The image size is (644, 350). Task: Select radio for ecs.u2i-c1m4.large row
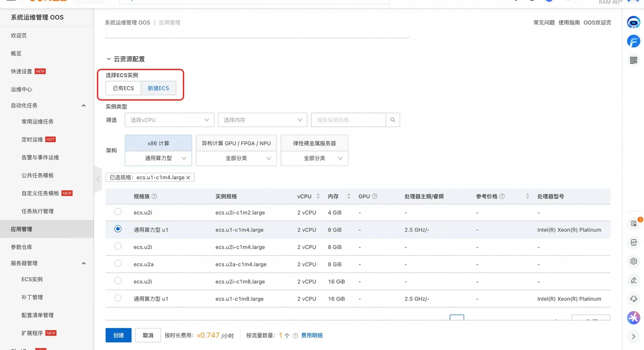[118, 246]
